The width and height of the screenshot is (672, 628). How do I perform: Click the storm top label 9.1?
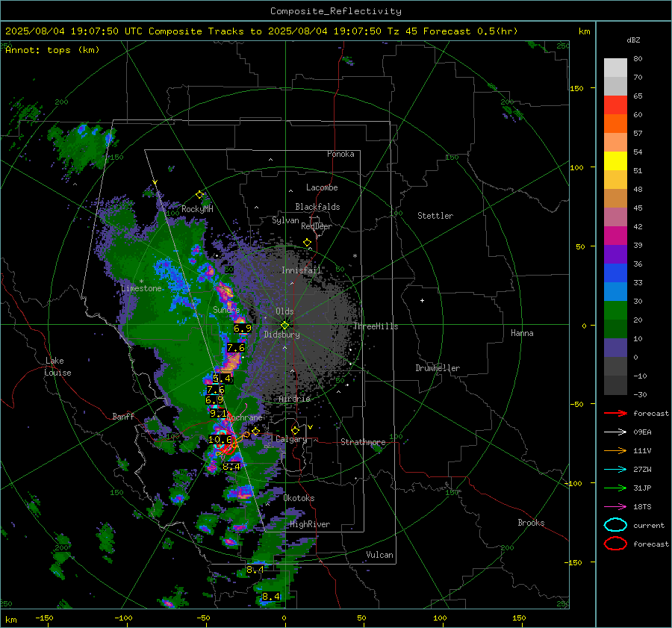tap(218, 414)
